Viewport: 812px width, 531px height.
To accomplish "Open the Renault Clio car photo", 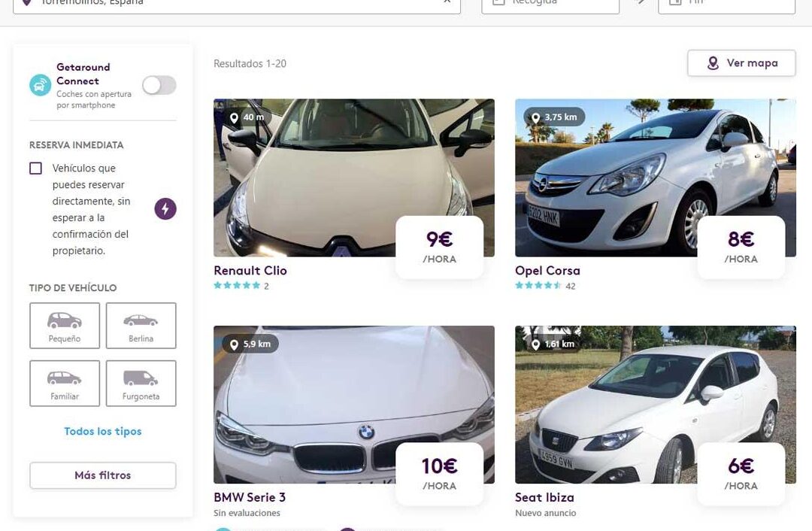I will (x=353, y=178).
